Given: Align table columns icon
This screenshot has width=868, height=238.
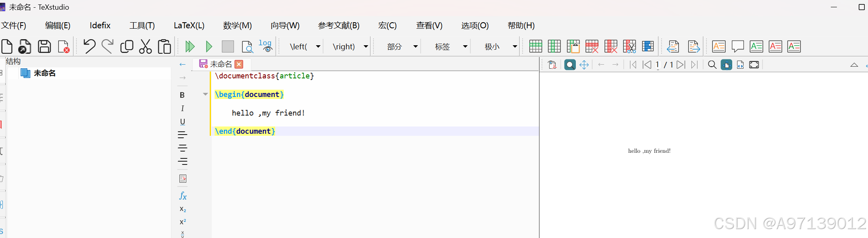Looking at the screenshot, I should point(648,46).
